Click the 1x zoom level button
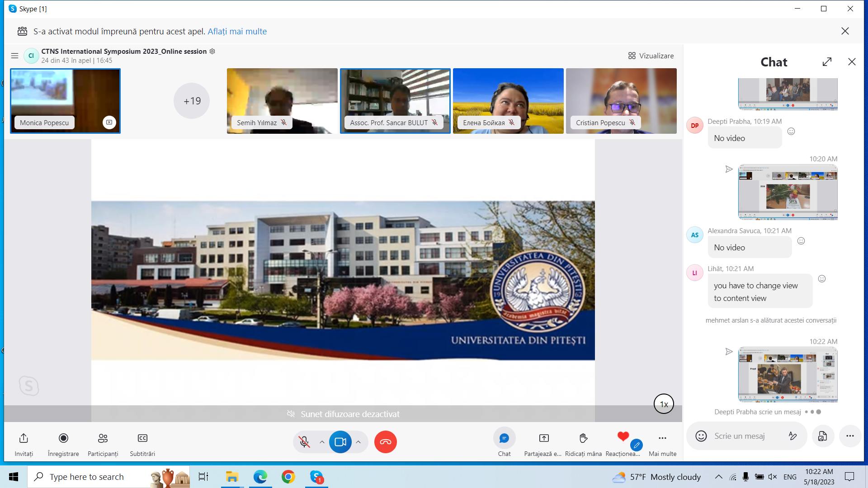The width and height of the screenshot is (868, 488). click(x=664, y=404)
